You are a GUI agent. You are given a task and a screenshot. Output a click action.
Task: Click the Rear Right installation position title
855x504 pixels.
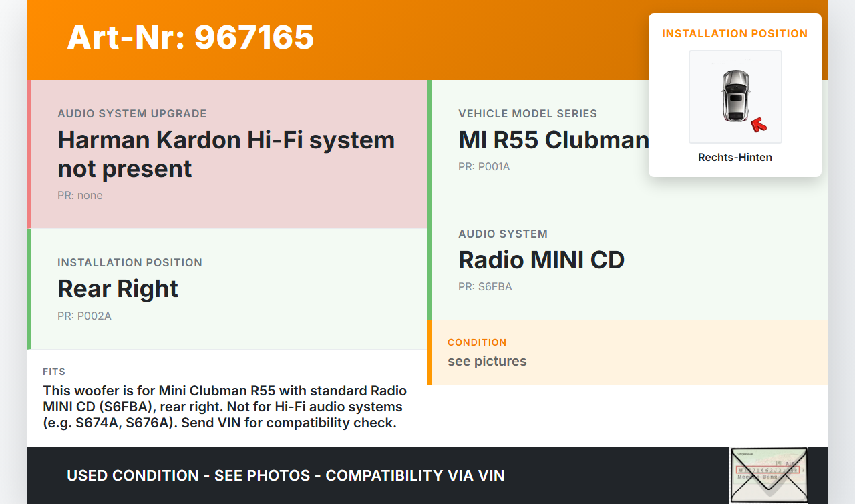click(118, 289)
